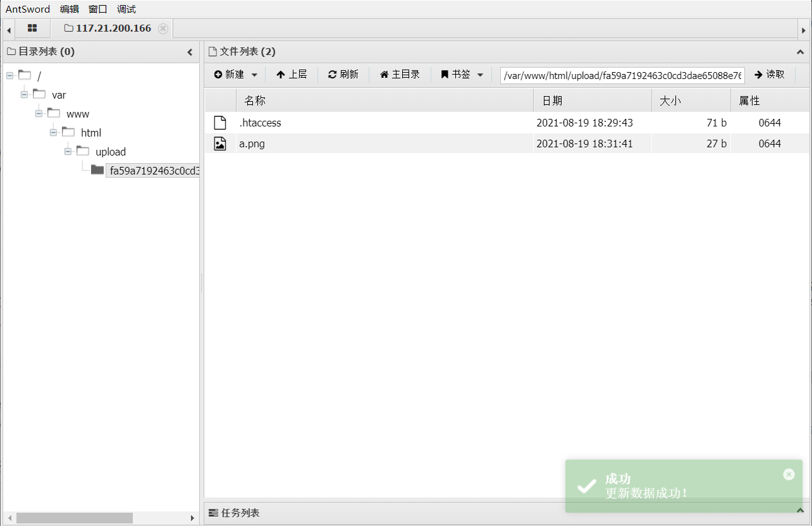Refresh the file list with 刷新
812x526 pixels.
(x=343, y=75)
